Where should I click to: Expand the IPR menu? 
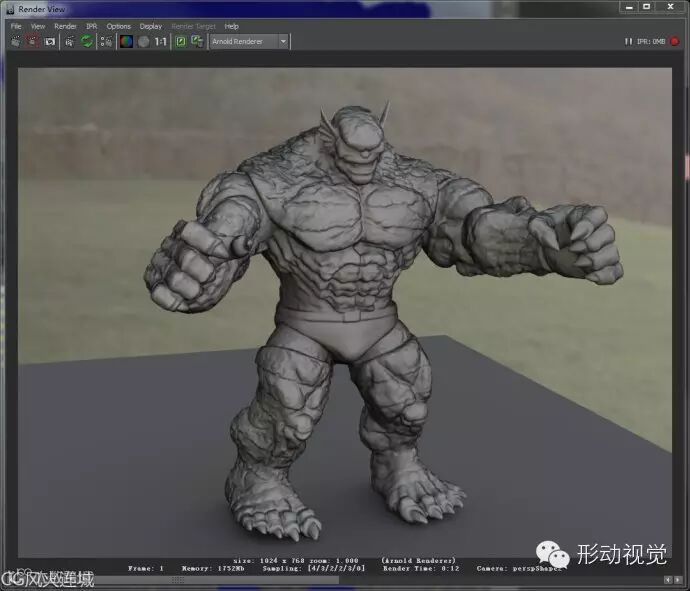(x=91, y=26)
